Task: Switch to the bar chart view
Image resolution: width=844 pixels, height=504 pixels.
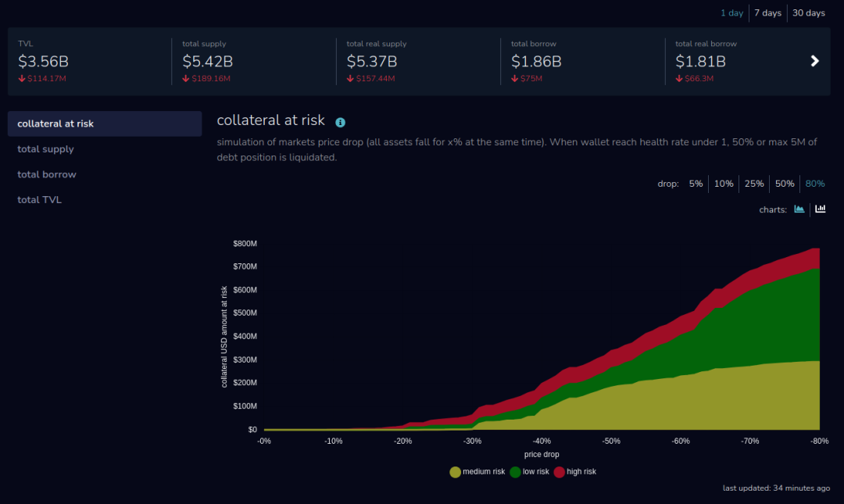Action: click(x=821, y=209)
